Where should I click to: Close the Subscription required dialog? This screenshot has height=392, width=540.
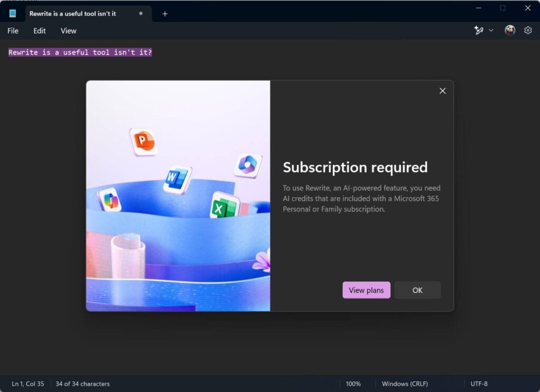(442, 91)
